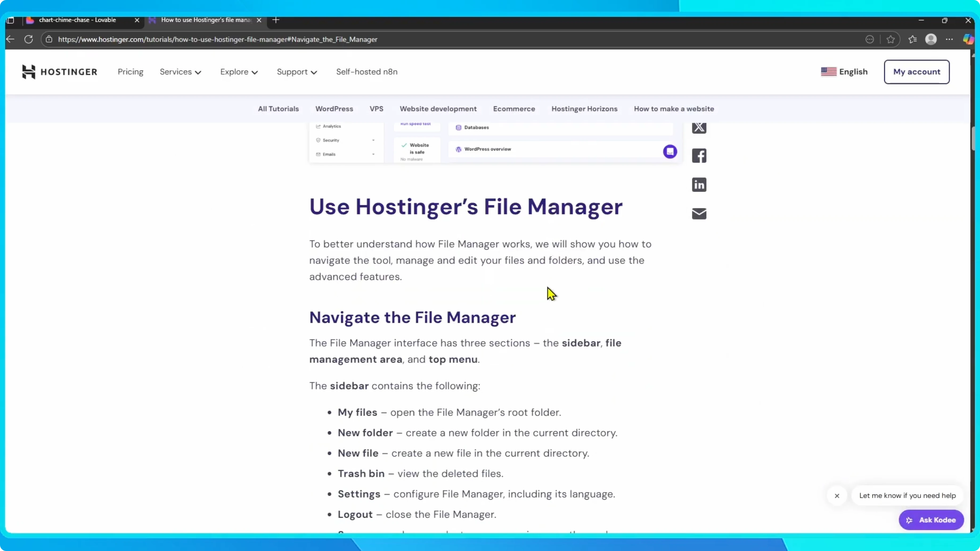Open browser settings and more menu

click(x=949, y=39)
